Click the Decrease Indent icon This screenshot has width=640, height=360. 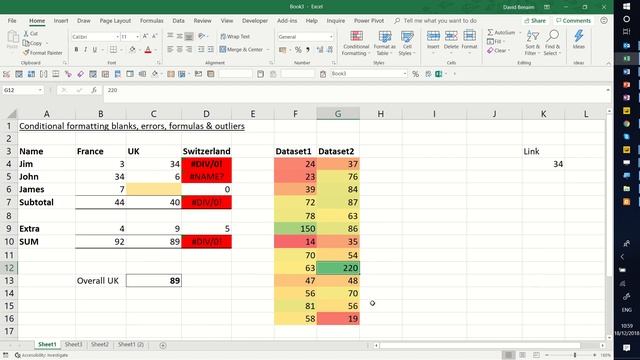coord(201,49)
